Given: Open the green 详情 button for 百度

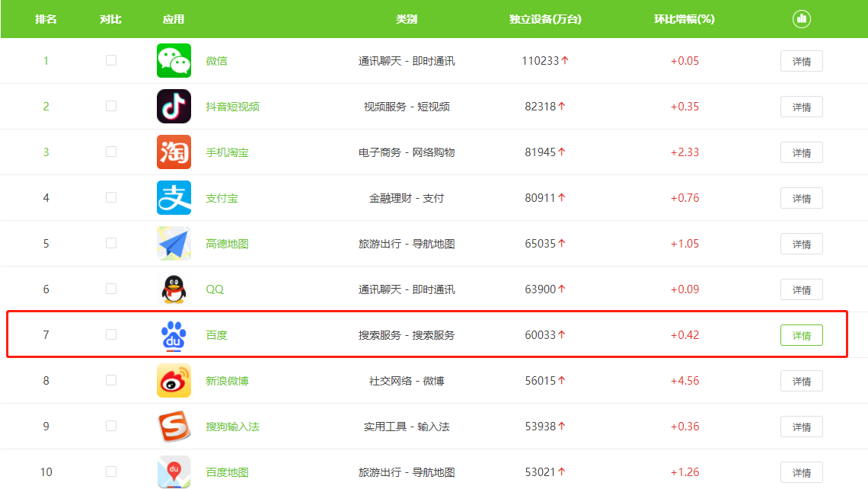Looking at the screenshot, I should click(801, 335).
